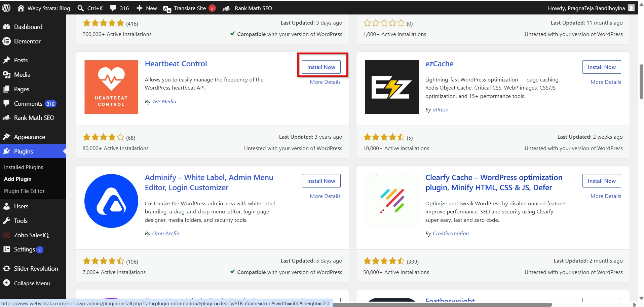Click the WordPress logo icon in admin bar
Viewport: 644px width, 307px height.
[6, 8]
